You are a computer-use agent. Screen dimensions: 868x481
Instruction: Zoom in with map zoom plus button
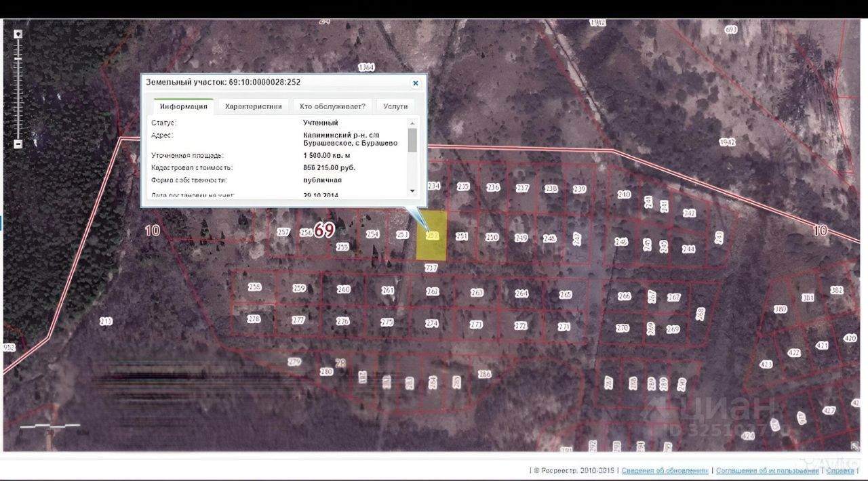point(18,34)
